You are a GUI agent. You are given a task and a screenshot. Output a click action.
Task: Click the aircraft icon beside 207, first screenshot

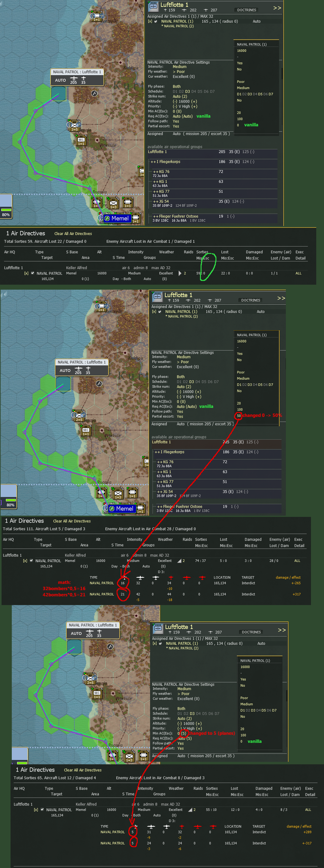point(206,10)
